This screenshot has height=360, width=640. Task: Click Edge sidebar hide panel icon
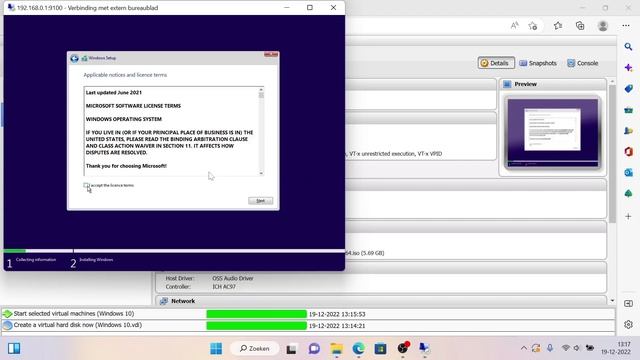click(629, 304)
